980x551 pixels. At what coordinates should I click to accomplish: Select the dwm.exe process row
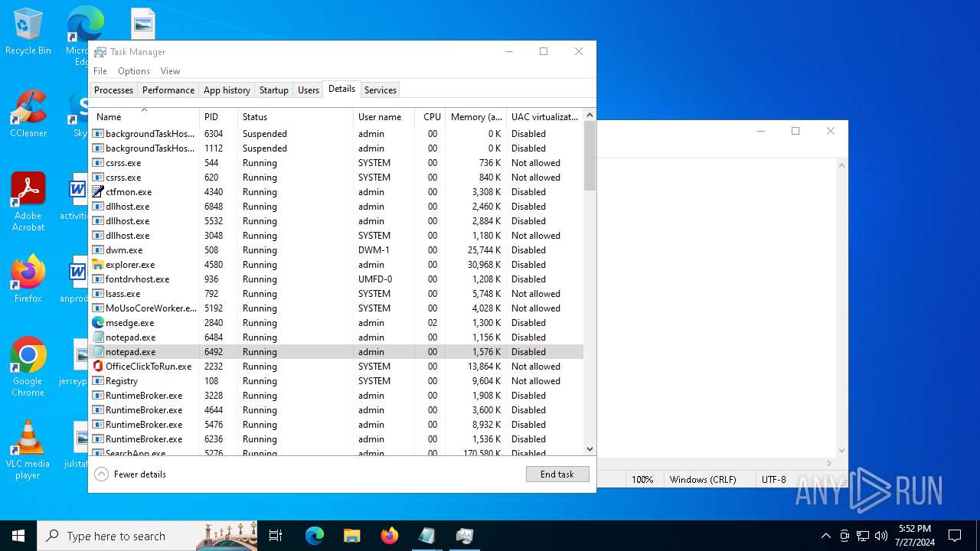tap(336, 250)
